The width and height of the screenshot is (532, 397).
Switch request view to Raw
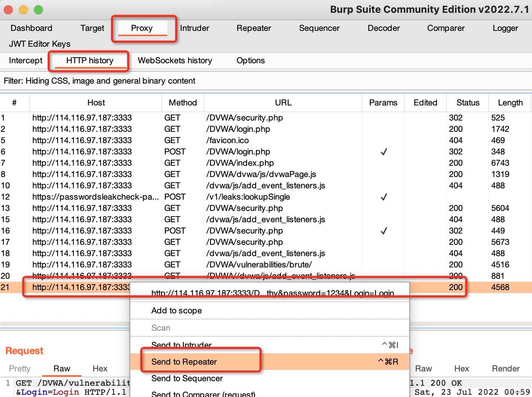tap(62, 369)
